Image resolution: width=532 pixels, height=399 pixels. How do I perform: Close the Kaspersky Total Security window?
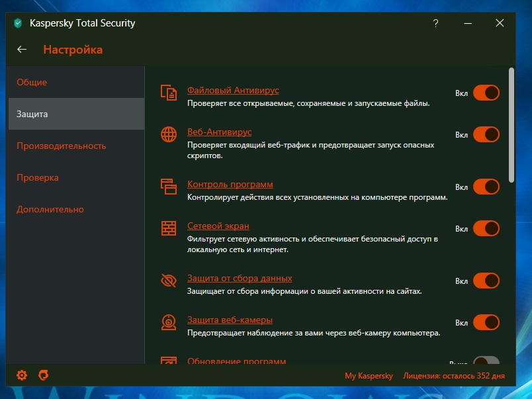coord(500,23)
